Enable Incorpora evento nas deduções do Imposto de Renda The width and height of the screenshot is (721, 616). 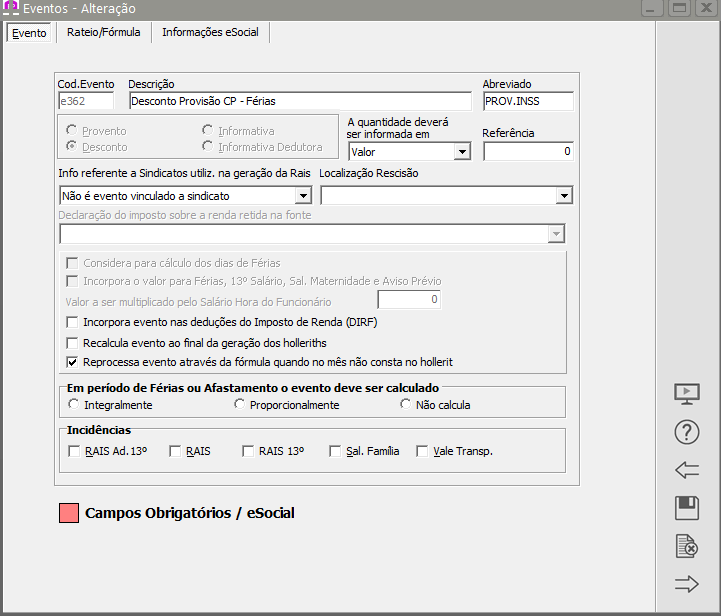point(72,323)
